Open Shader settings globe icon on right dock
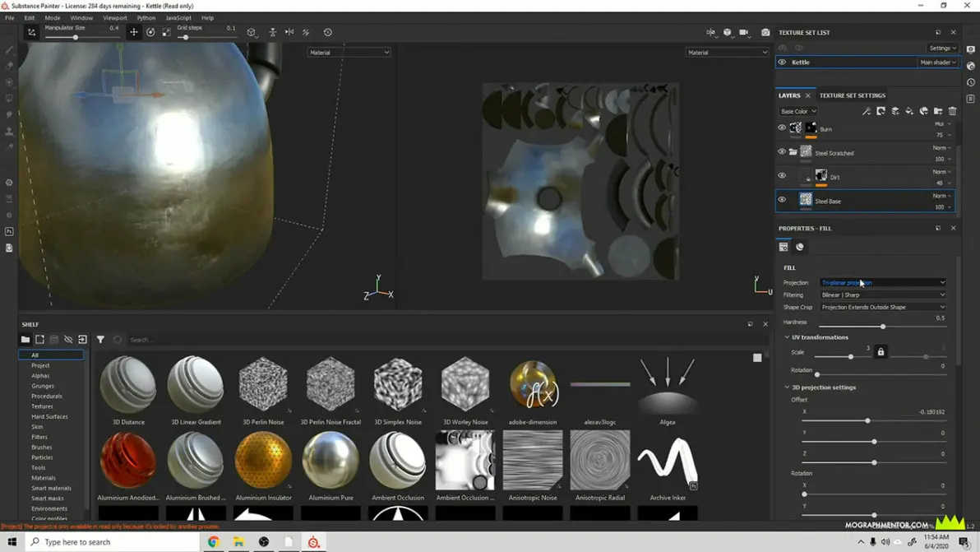The width and height of the screenshot is (980, 552). tap(971, 66)
